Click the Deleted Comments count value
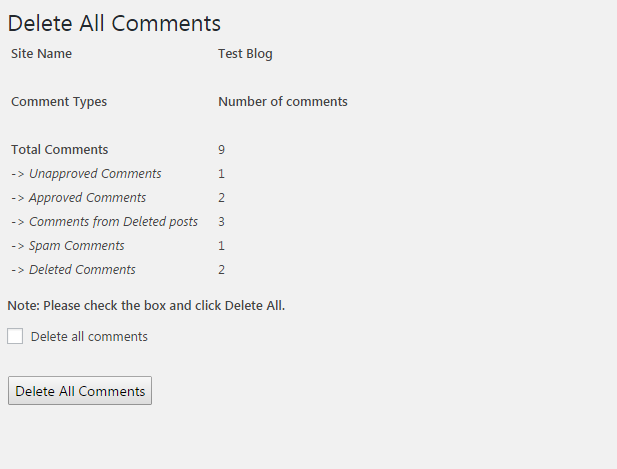617x469 pixels. (222, 270)
